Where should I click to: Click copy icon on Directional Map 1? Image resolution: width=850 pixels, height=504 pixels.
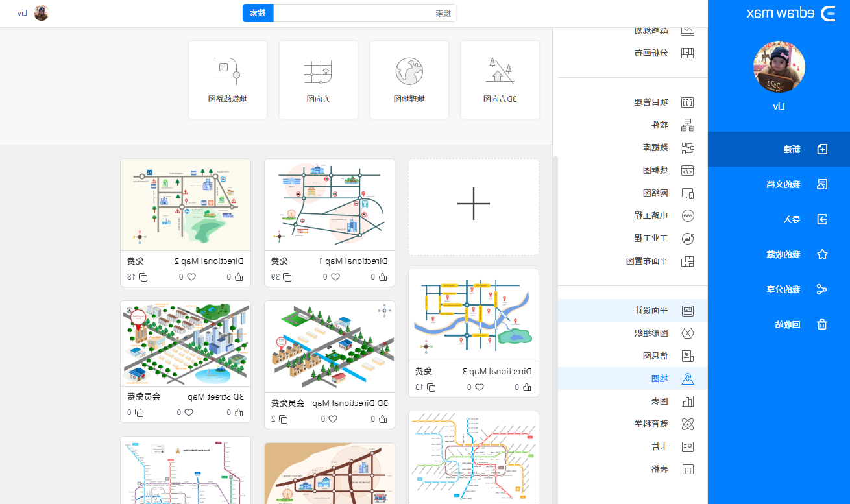click(x=287, y=277)
